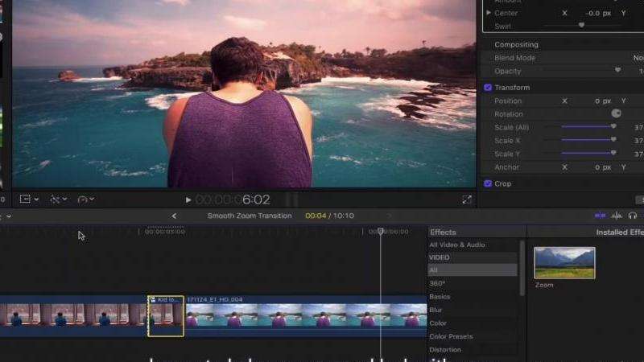Disable the Transform checkbox
Image resolution: width=644 pixels, height=362 pixels.
point(488,88)
